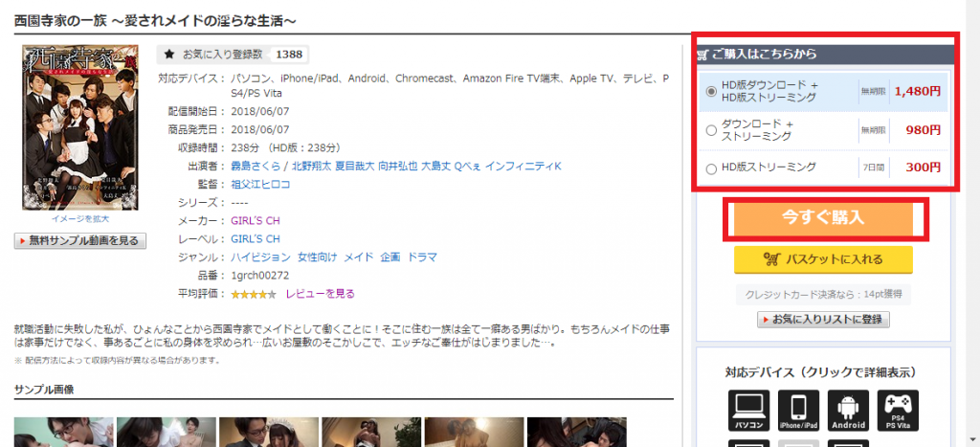
Task: Choose the 300円 HD版ストリーミング option
Action: [711, 168]
